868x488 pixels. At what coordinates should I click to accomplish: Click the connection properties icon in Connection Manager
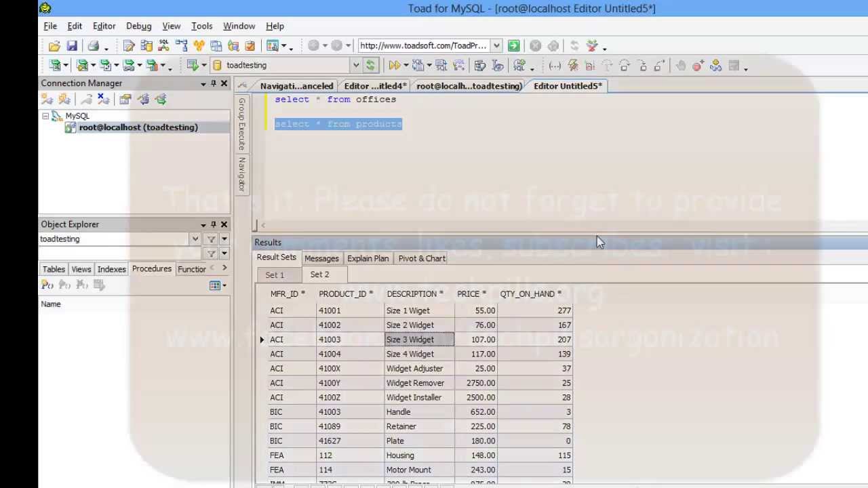click(125, 100)
